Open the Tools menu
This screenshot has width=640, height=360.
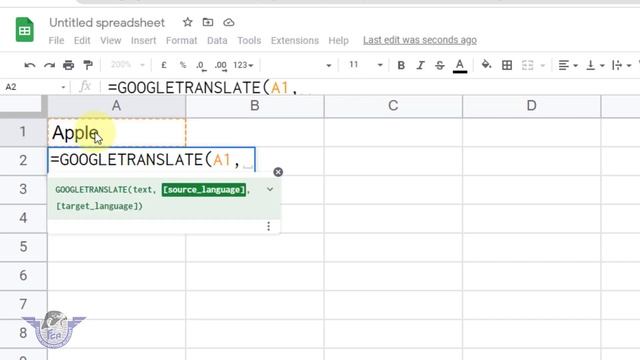pos(249,40)
